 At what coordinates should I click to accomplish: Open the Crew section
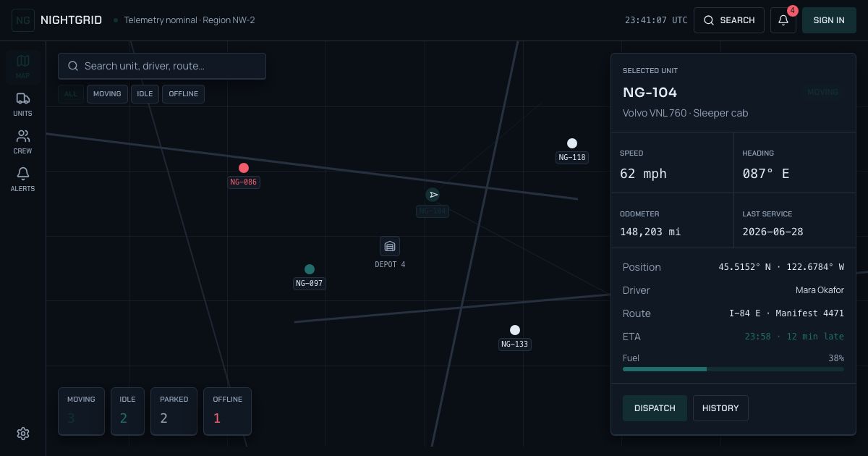coord(23,141)
